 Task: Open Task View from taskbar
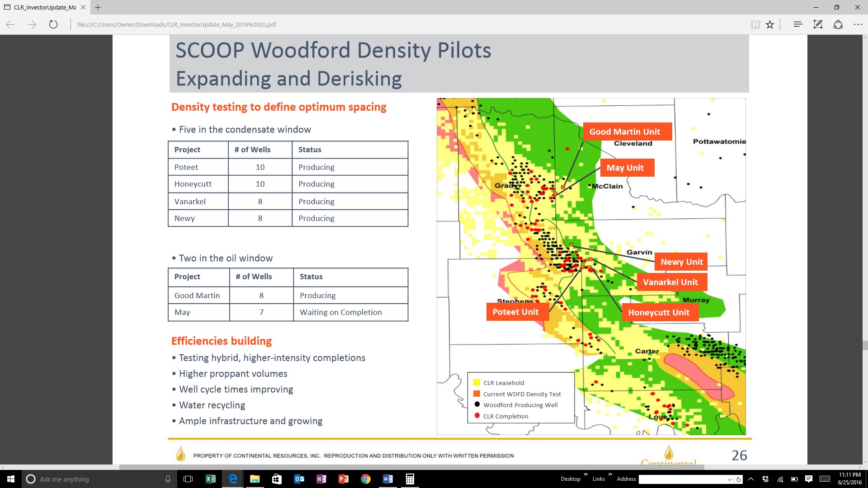[x=188, y=479]
